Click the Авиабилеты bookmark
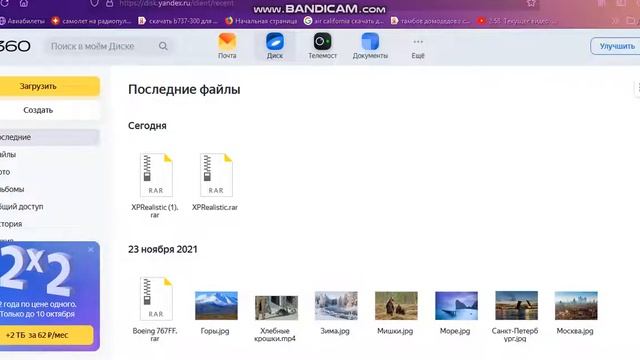The width and height of the screenshot is (640, 360). (x=23, y=21)
